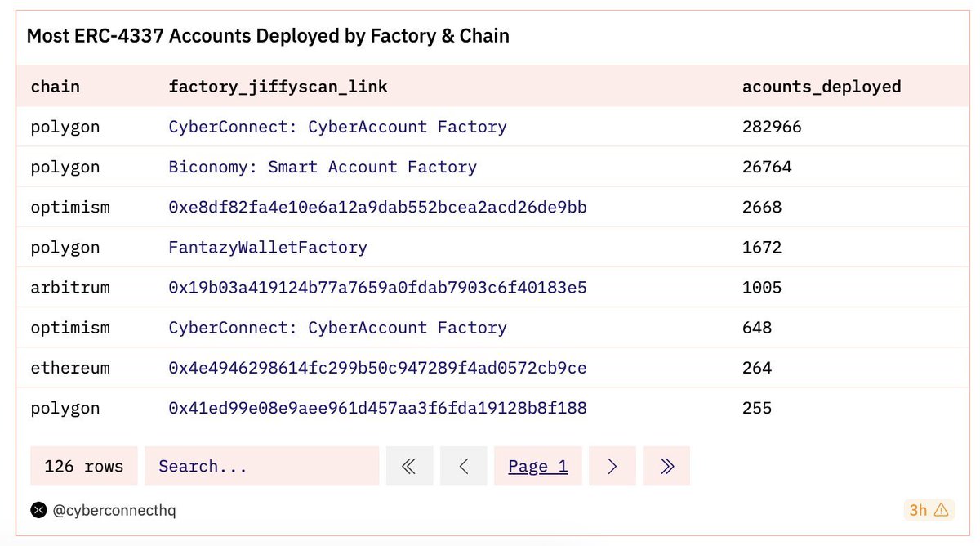
Task: Select the 26764 cell
Action: [x=767, y=167]
